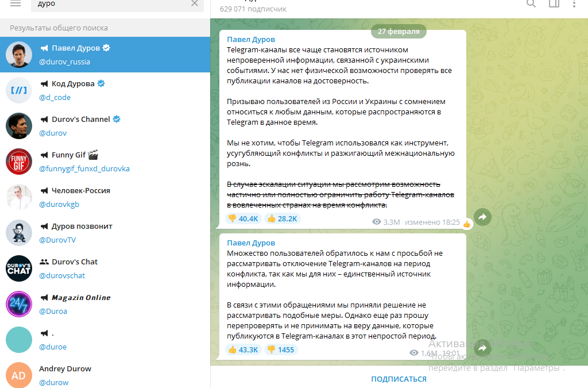The image size is (588, 388).
Task: Toggle the thumbs-up 43.3K reaction
Action: [243, 349]
